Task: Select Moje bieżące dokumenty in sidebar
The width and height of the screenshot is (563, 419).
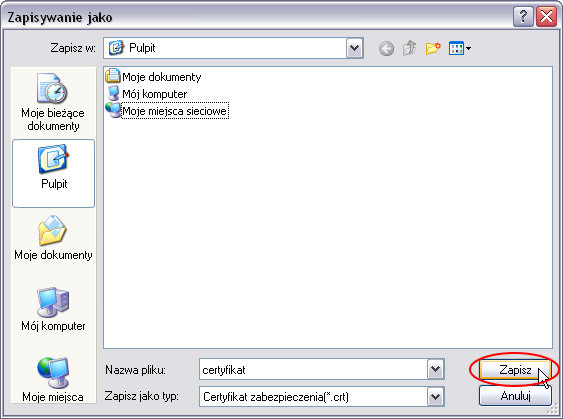Action: coord(53,102)
